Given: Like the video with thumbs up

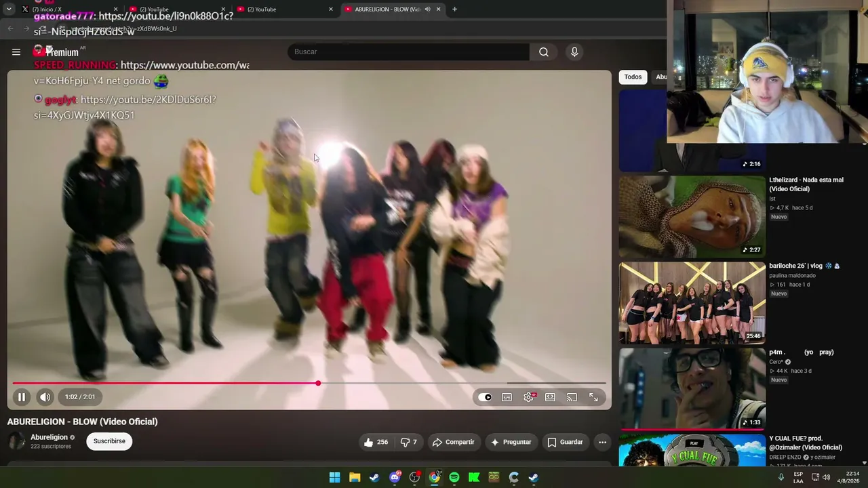Looking at the screenshot, I should coord(376,442).
